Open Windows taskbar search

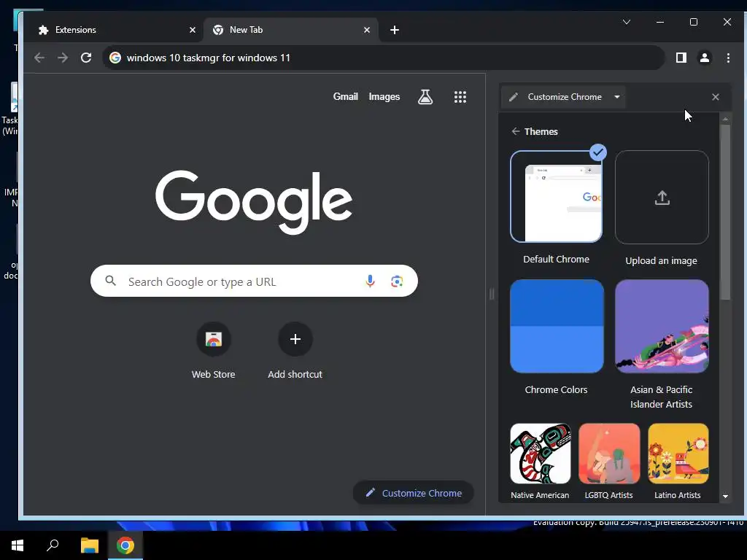click(53, 545)
